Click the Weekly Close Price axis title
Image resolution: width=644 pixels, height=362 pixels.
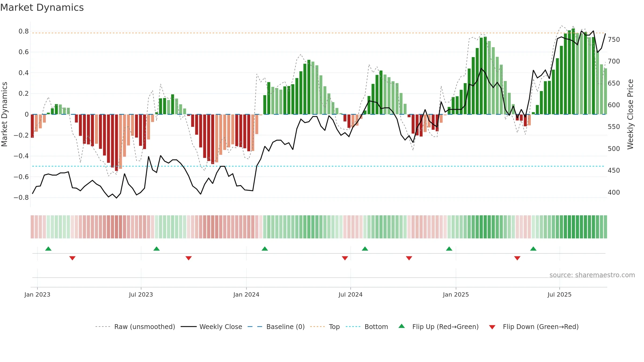coord(630,114)
